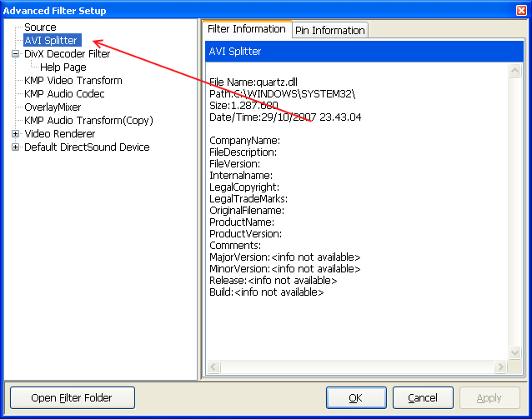Select KMP Audio Transform(Copy) filter
The image size is (532, 419).
click(x=88, y=120)
